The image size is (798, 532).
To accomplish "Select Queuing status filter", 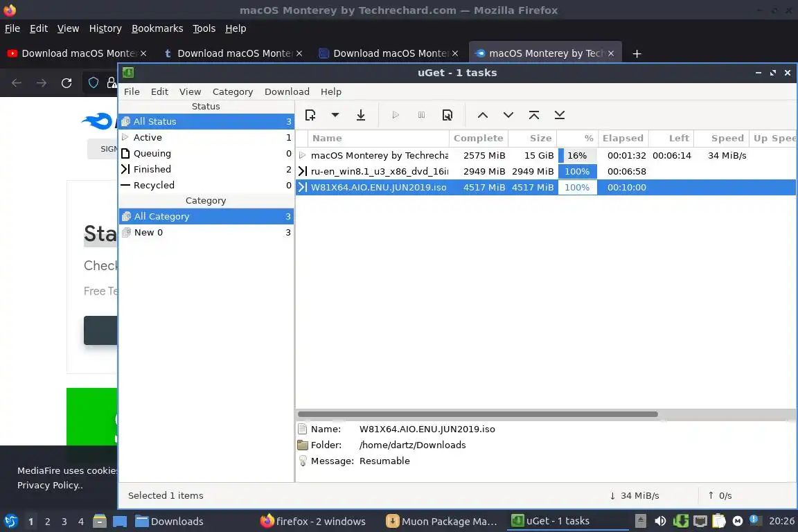I will [x=206, y=153].
